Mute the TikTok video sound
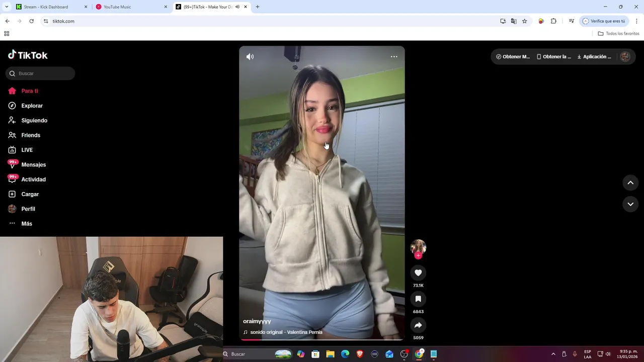Viewport: 644px width, 362px height. point(250,57)
